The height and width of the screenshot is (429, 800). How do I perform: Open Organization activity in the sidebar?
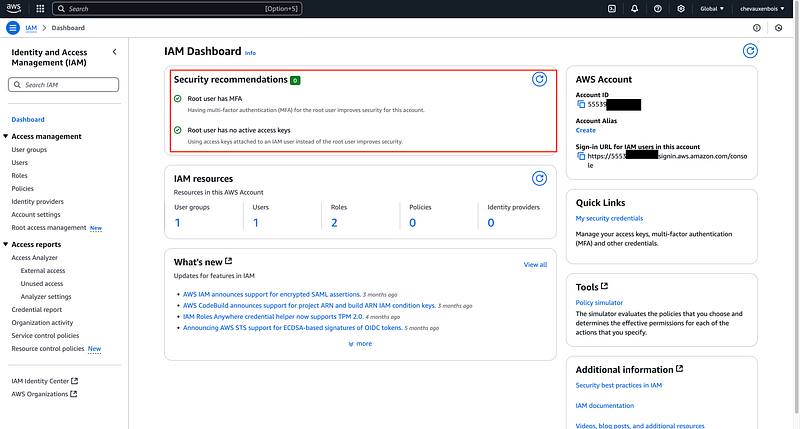tap(42, 323)
